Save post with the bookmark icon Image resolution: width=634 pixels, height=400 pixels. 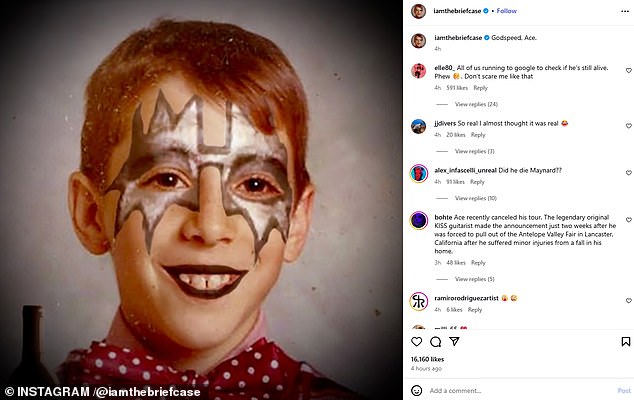625,341
